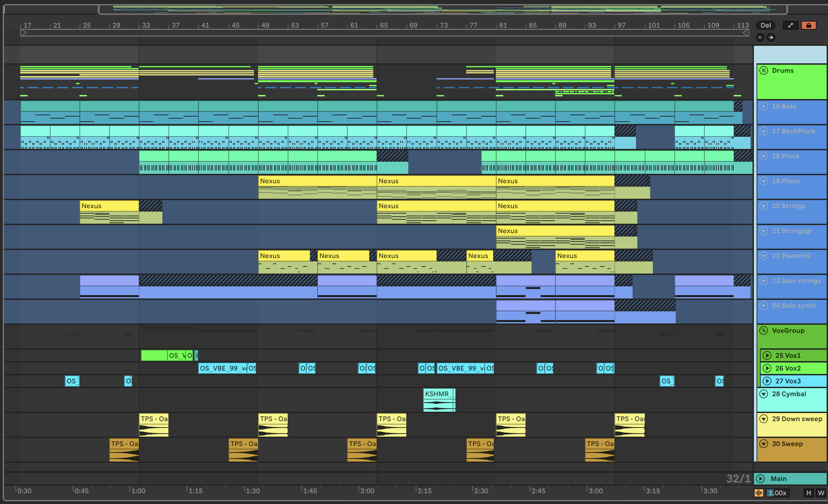Viewport: 828px width, 504px height.
Task: Unfold the 22 PianoHi2 track
Action: click(764, 256)
